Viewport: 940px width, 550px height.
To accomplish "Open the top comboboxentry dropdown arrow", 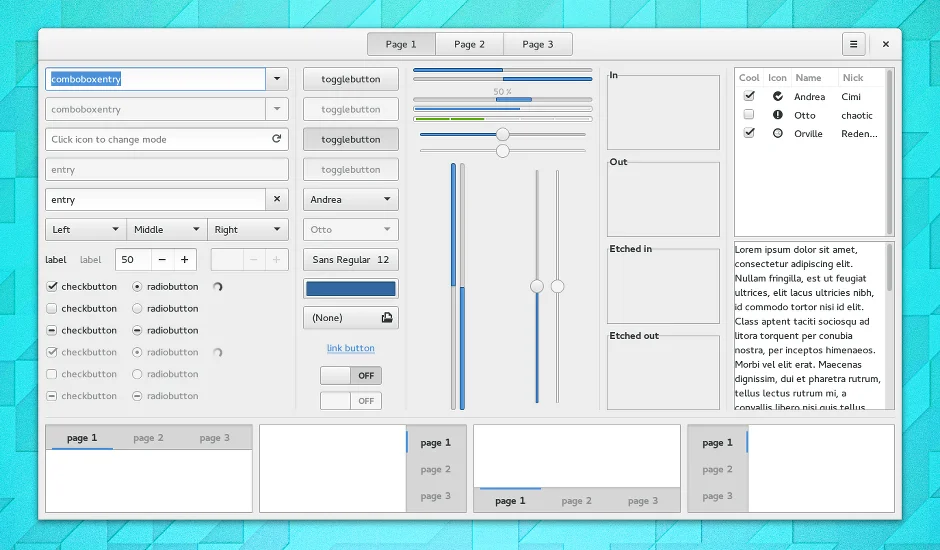I will pos(277,79).
